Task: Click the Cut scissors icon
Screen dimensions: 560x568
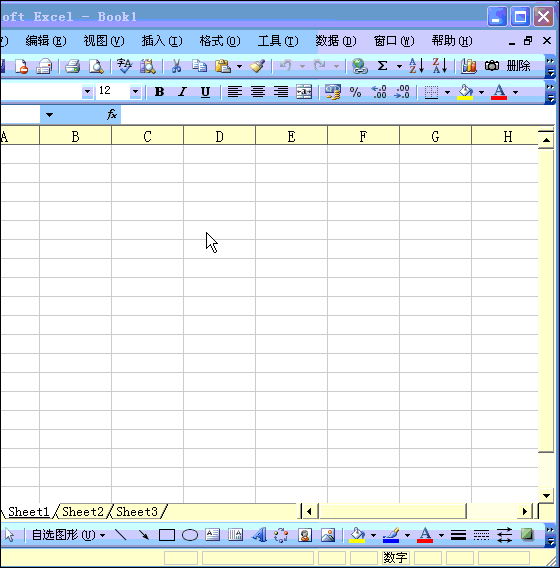Action: click(x=176, y=66)
